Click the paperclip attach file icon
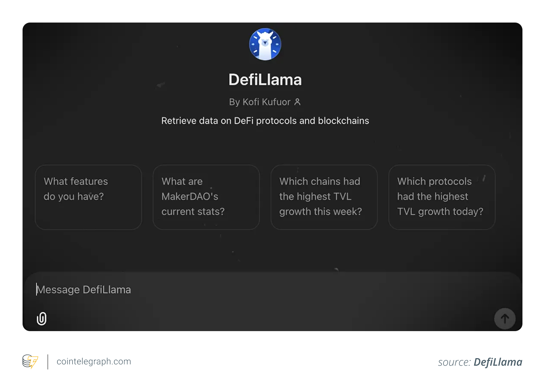 click(42, 319)
